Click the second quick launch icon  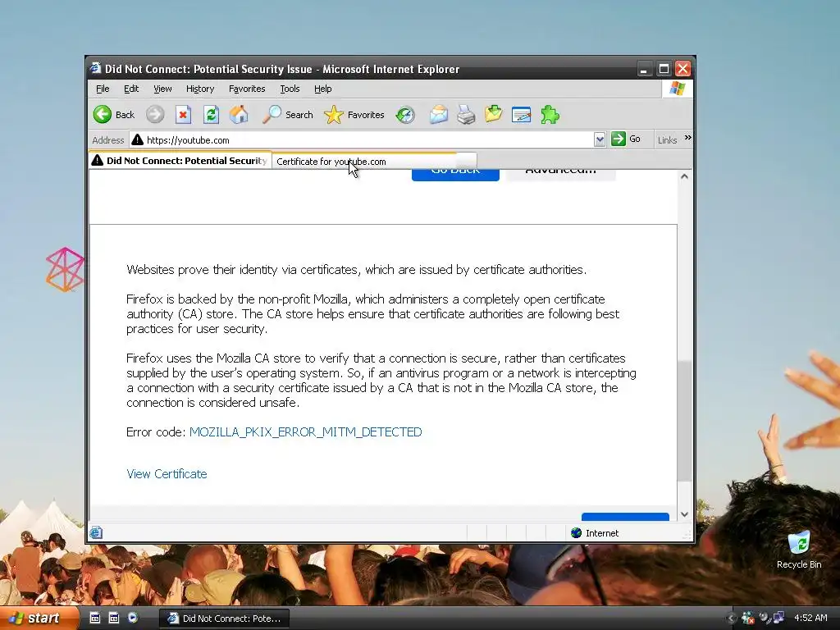[113, 618]
